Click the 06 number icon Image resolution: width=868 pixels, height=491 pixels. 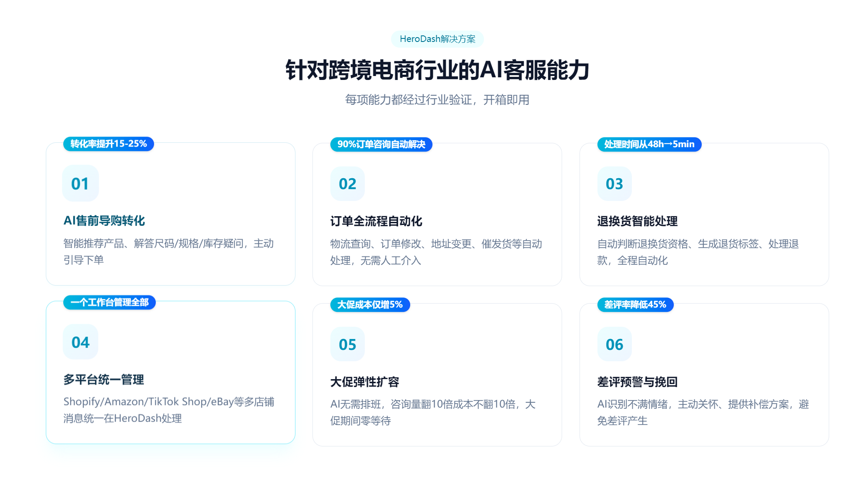click(x=614, y=344)
